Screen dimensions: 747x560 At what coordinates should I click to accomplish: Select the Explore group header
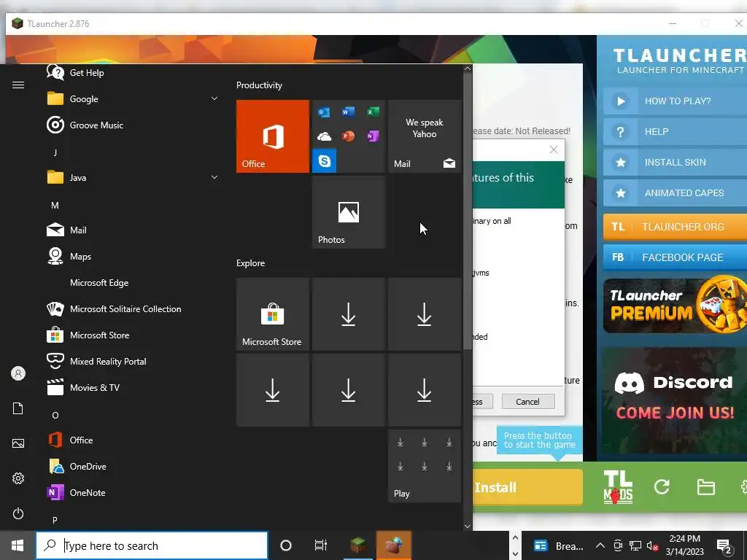[x=251, y=262]
